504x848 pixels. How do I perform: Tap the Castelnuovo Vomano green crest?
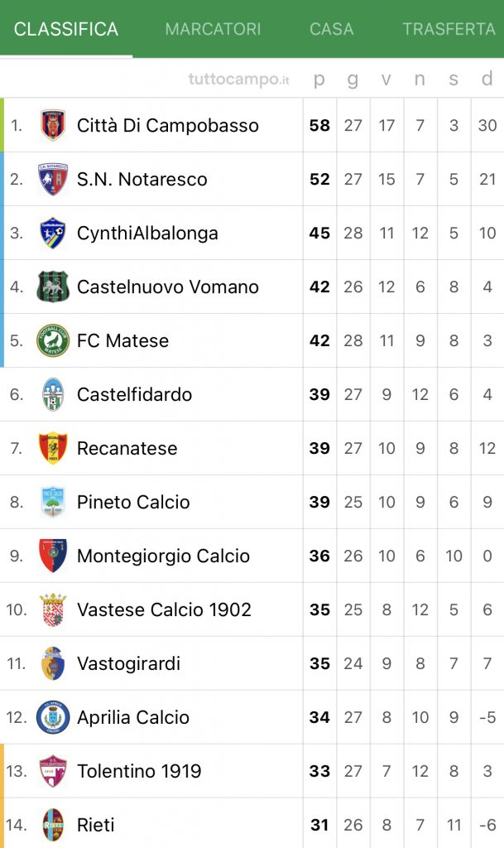click(53, 287)
